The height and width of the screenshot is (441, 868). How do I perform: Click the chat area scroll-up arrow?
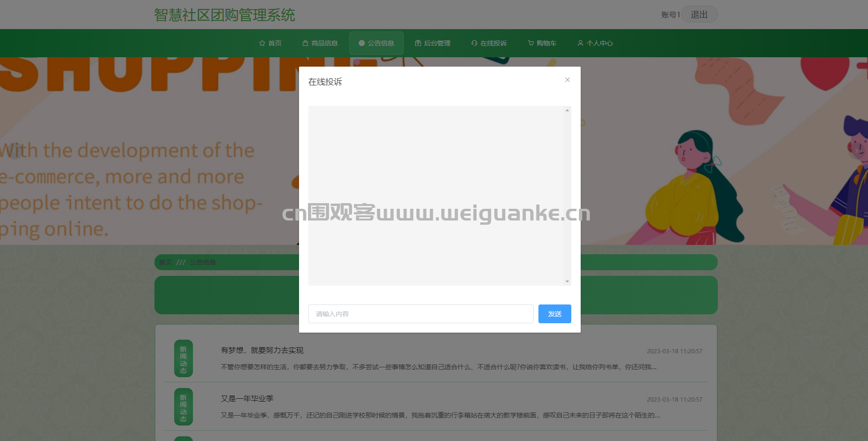(x=567, y=110)
